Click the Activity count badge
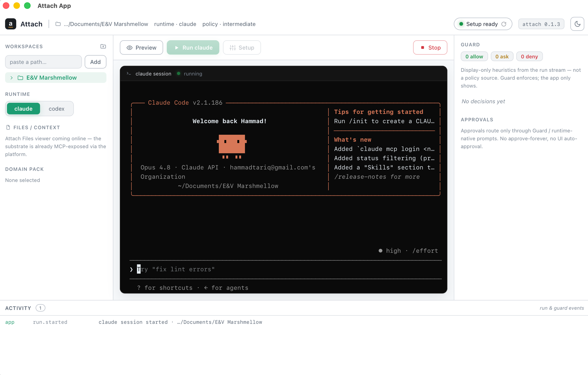 click(40, 308)
